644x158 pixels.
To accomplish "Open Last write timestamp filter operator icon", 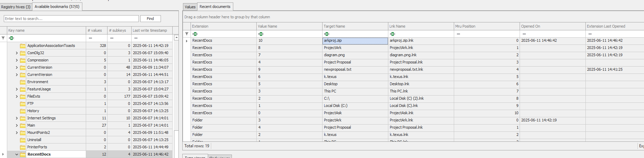I will tap(136, 38).
